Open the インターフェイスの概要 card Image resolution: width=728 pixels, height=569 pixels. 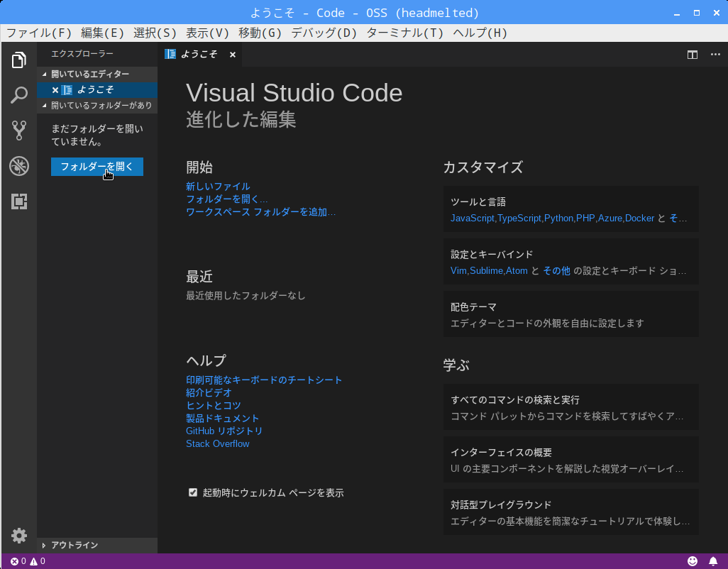(570, 460)
